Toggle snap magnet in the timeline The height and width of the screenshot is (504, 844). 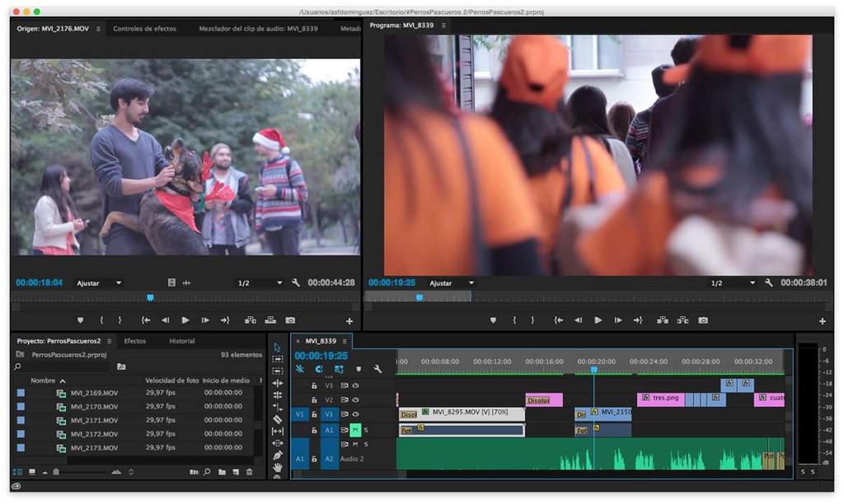pyautogui.click(x=319, y=369)
